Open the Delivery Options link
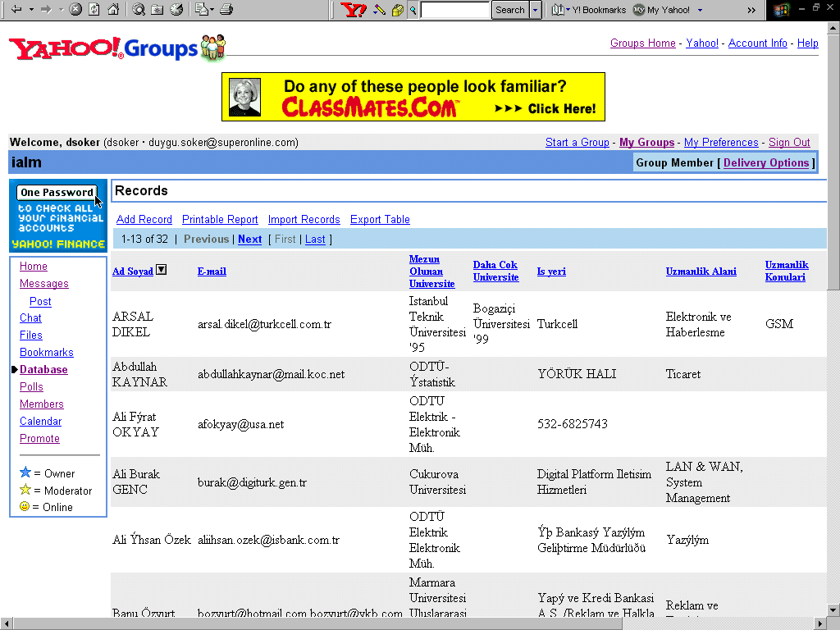Viewport: 840px width, 630px height. point(766,162)
